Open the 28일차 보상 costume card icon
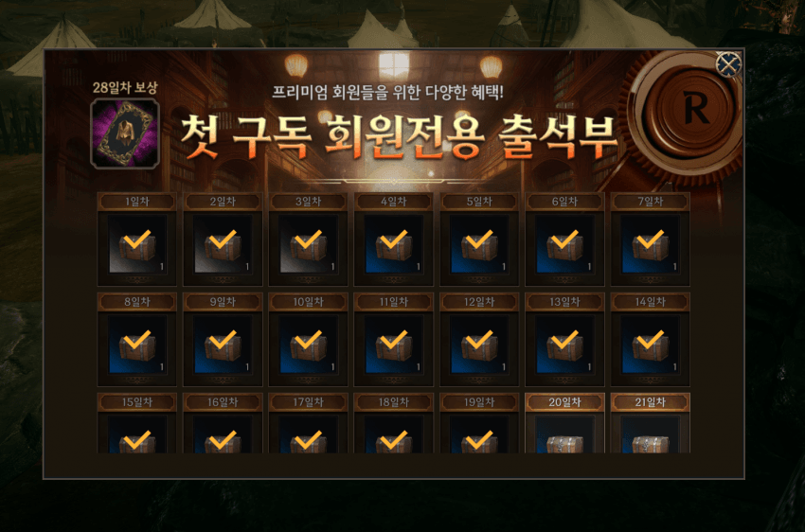The width and height of the screenshot is (805, 532). coord(125,133)
